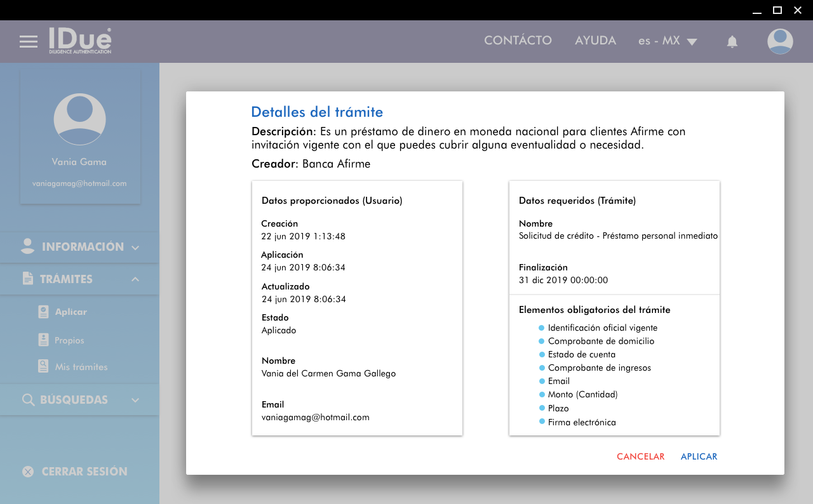813x504 pixels.
Task: Click Cerrar Sesión to log out
Action: [84, 472]
